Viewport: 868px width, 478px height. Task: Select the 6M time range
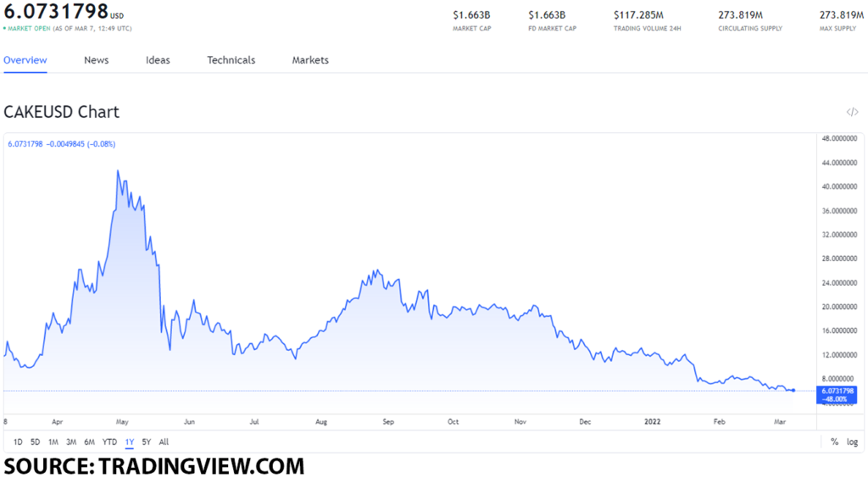[x=89, y=442]
